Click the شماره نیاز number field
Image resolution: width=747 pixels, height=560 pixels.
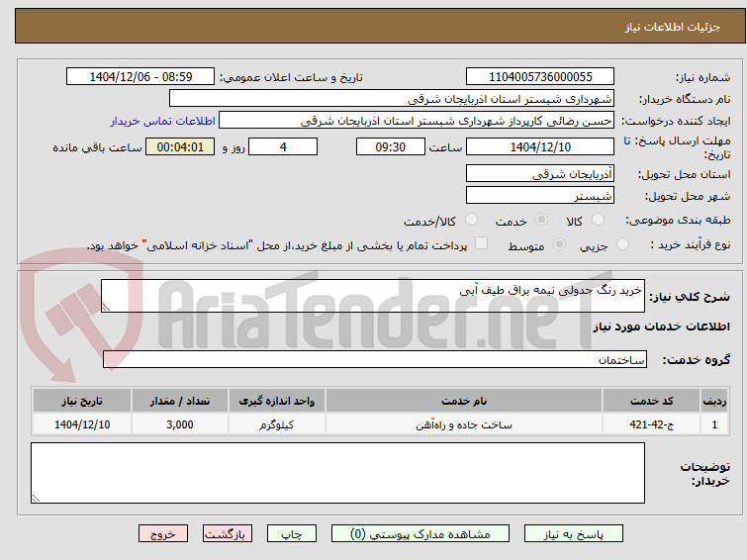click(540, 77)
